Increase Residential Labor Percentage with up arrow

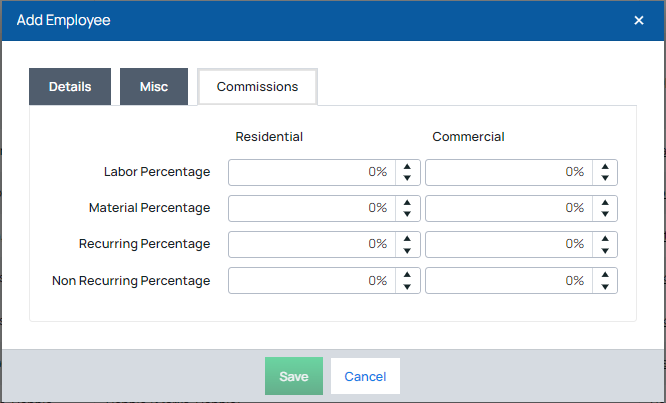pos(407,166)
